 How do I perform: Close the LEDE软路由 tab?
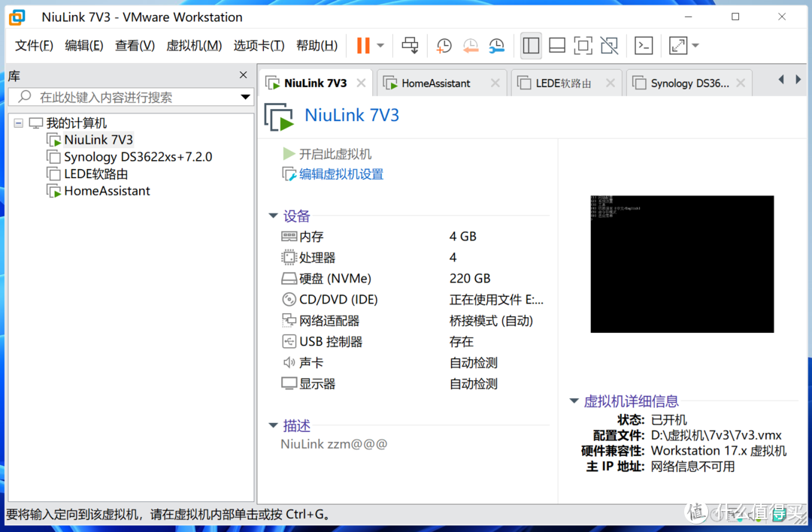(610, 83)
